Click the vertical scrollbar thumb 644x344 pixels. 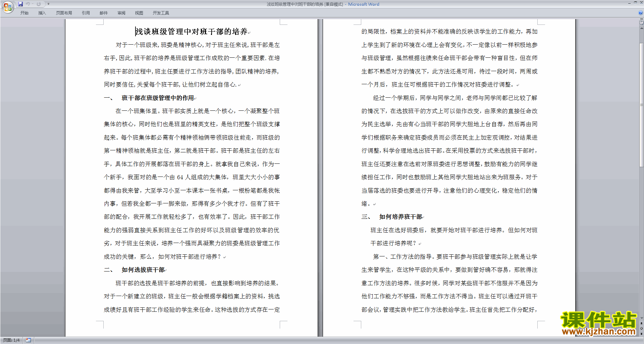pos(642,105)
